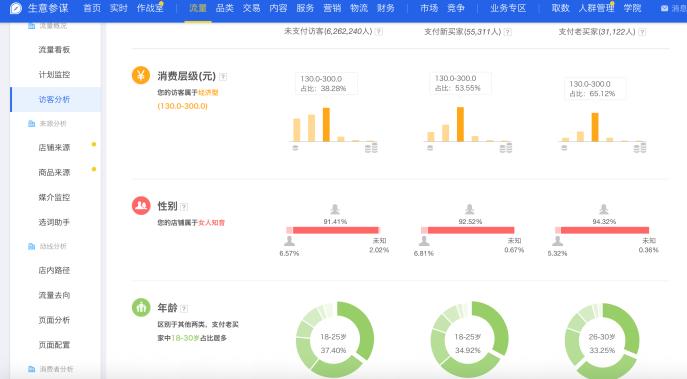Screen dimensions: 687x379
Task: Open 页面分析 in the sidebar
Action: (x=54, y=320)
